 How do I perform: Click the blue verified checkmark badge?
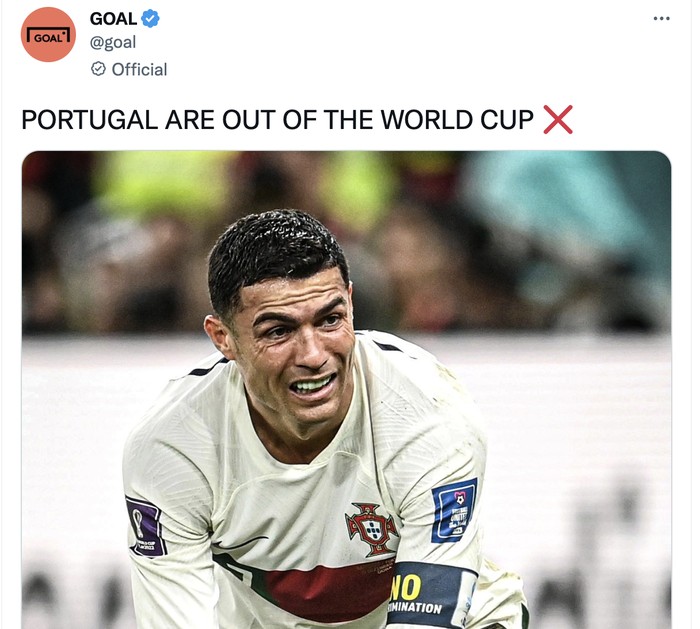(x=150, y=19)
